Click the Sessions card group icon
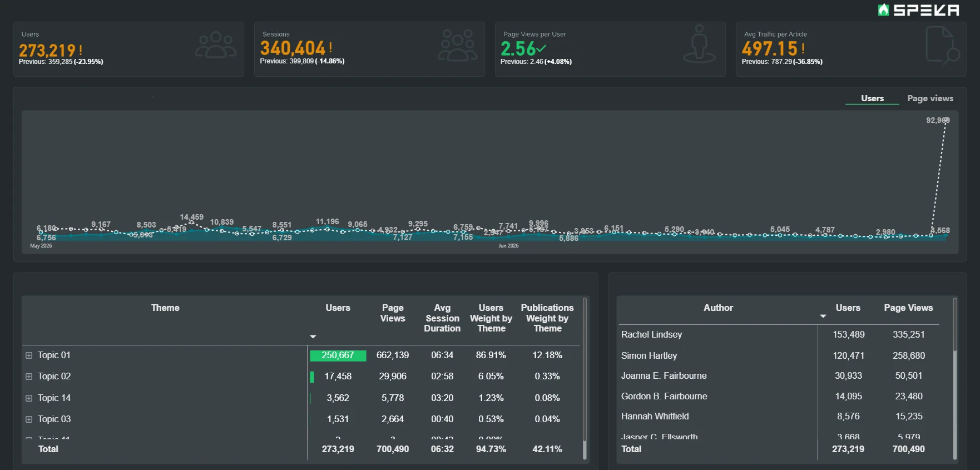This screenshot has height=470, width=980. tap(457, 45)
